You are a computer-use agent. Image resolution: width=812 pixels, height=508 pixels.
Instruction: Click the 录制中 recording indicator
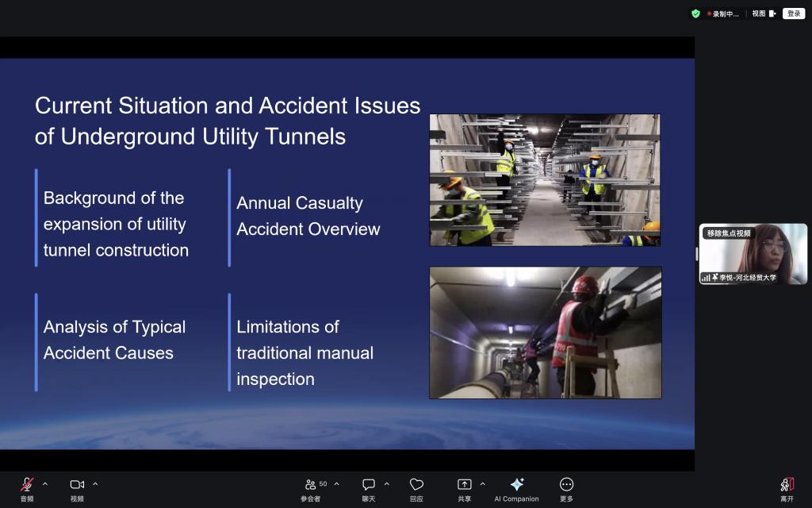723,14
